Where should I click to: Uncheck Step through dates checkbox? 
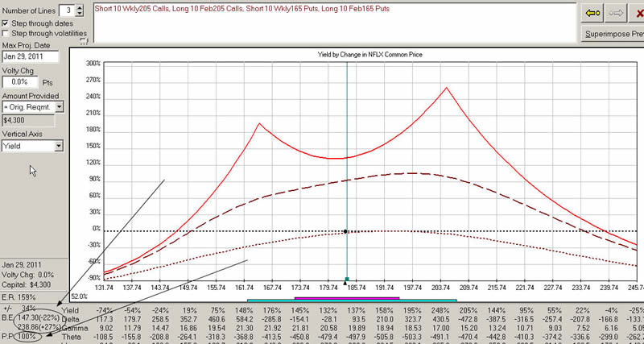pyautogui.click(x=7, y=24)
